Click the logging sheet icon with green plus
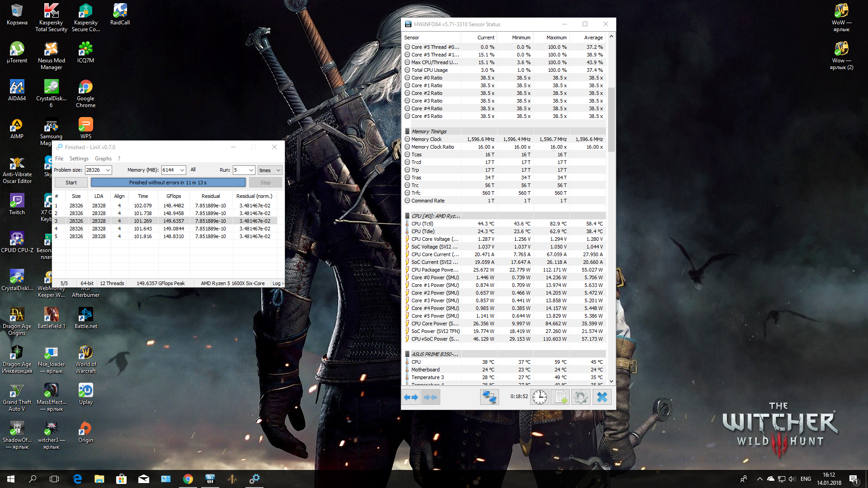The height and width of the screenshot is (488, 868). click(560, 397)
